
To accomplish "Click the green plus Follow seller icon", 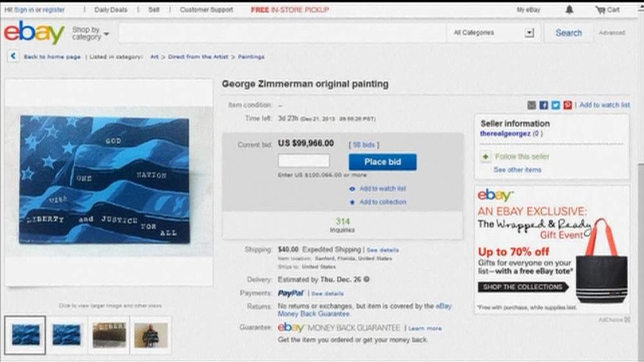I will click(x=486, y=156).
